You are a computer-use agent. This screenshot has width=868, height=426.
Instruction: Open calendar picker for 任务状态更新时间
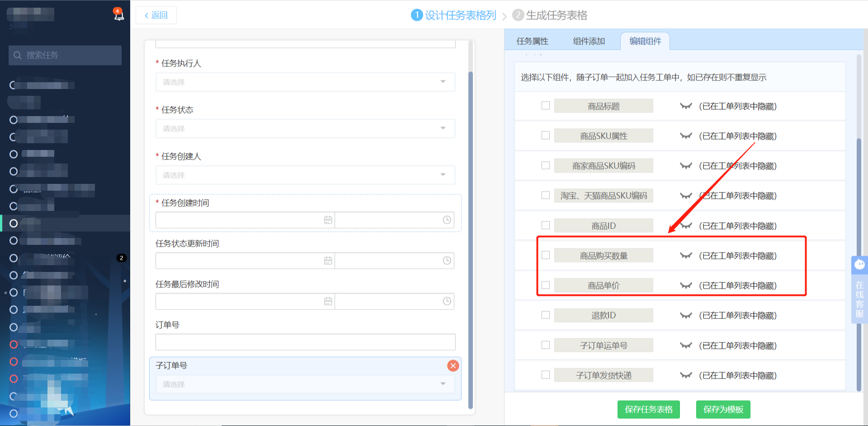(x=328, y=261)
